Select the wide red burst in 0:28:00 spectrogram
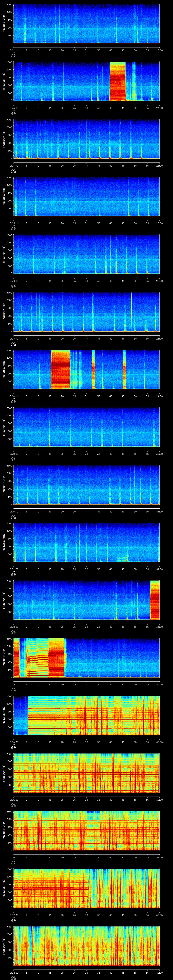This screenshot has height=980, width=173. coord(60,369)
